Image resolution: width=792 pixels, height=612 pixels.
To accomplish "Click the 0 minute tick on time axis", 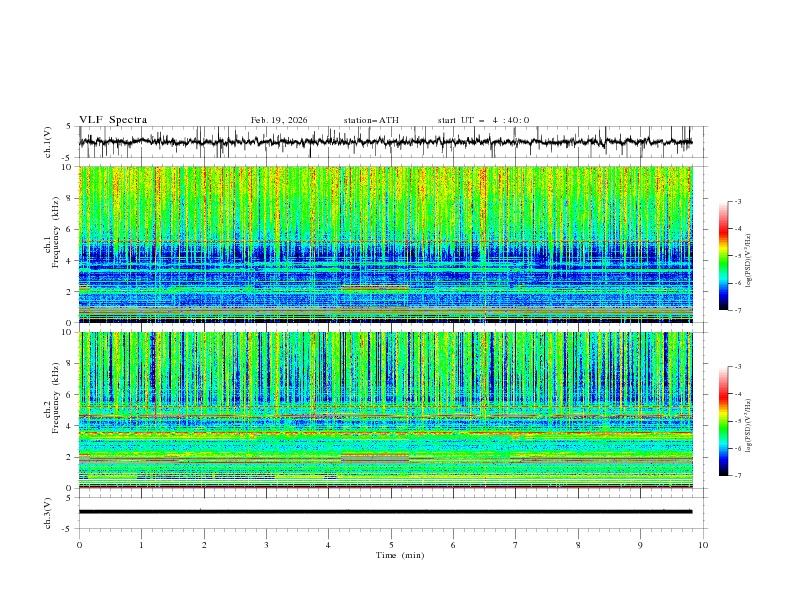I will [x=79, y=545].
